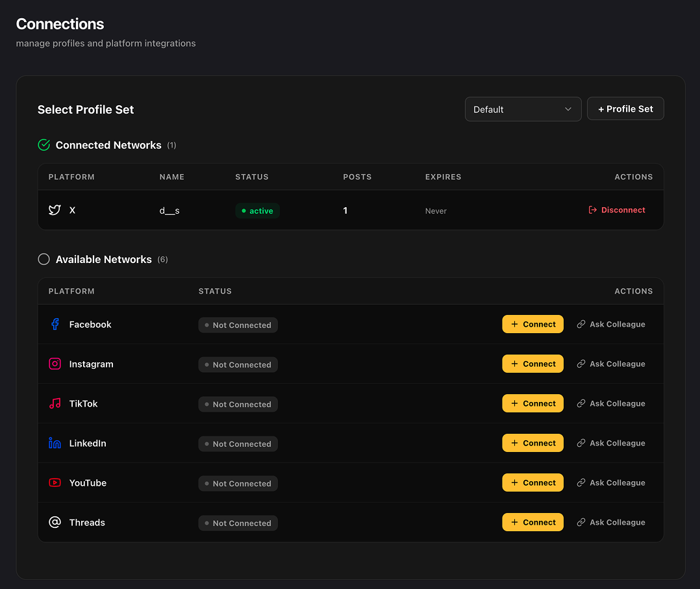
Task: Click the X platform icon
Action: (x=55, y=210)
